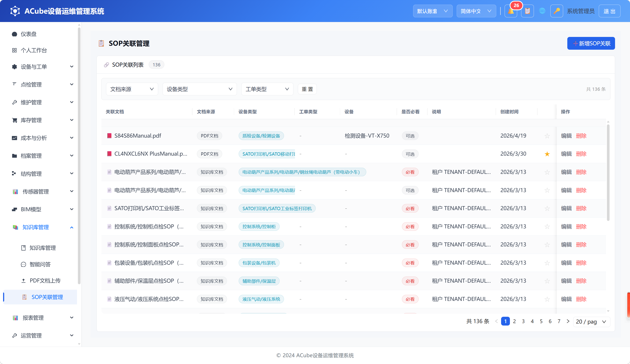Collapse the 知识库管理 parent menu
The height and width of the screenshot is (364, 630).
coord(40,227)
